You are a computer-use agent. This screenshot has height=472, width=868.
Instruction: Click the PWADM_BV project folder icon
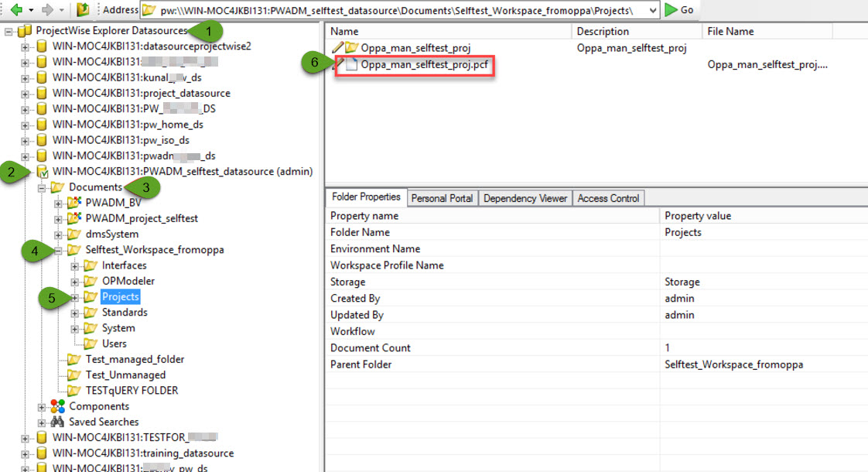pos(74,203)
